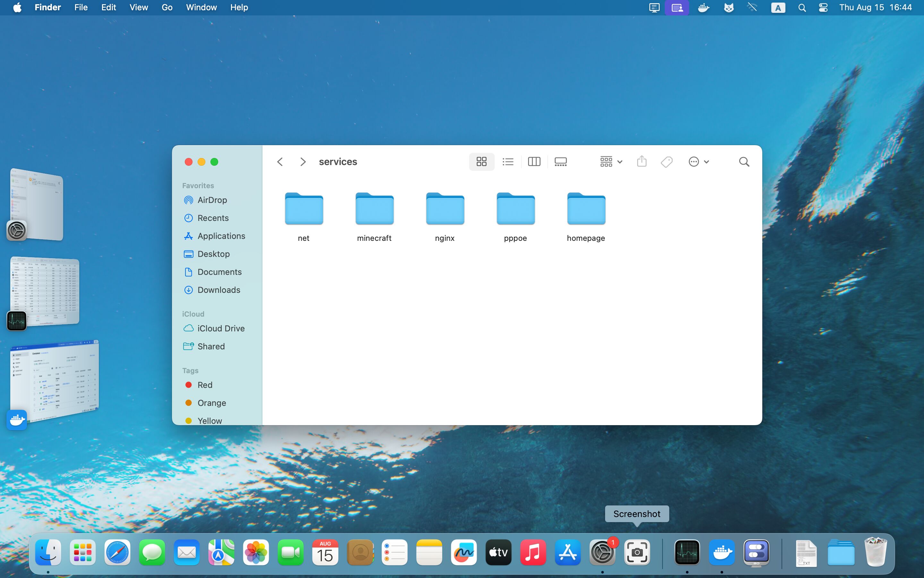Open the Apple menu
This screenshot has height=578, width=924.
(17, 7)
